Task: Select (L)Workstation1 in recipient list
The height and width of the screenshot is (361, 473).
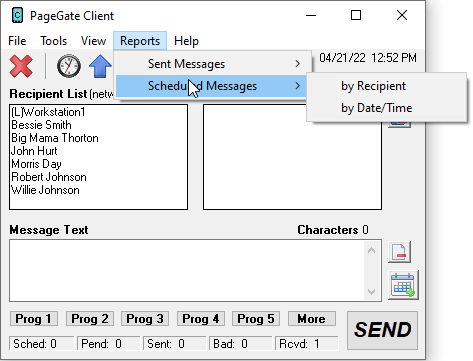Action: pos(48,112)
